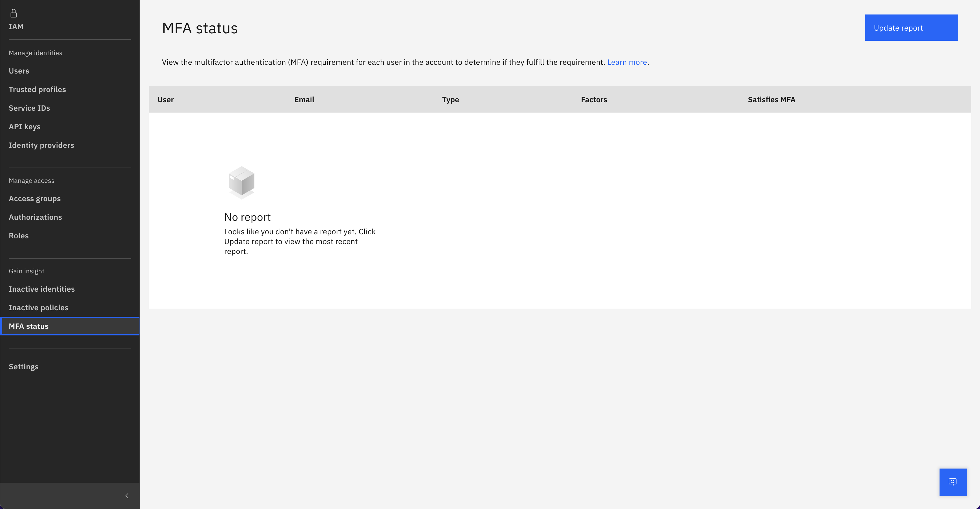The image size is (980, 509).
Task: Click the IAM lock icon at top of sidebar
Action: coord(13,13)
